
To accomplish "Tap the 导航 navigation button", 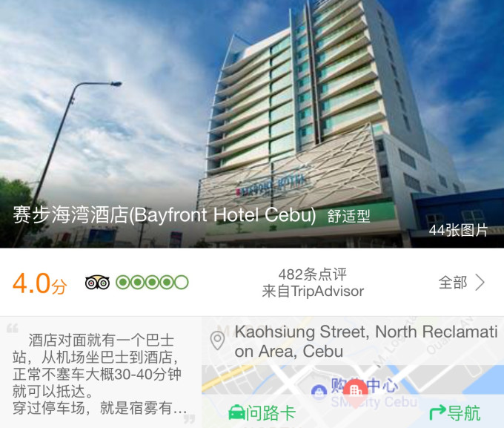I will tap(455, 412).
